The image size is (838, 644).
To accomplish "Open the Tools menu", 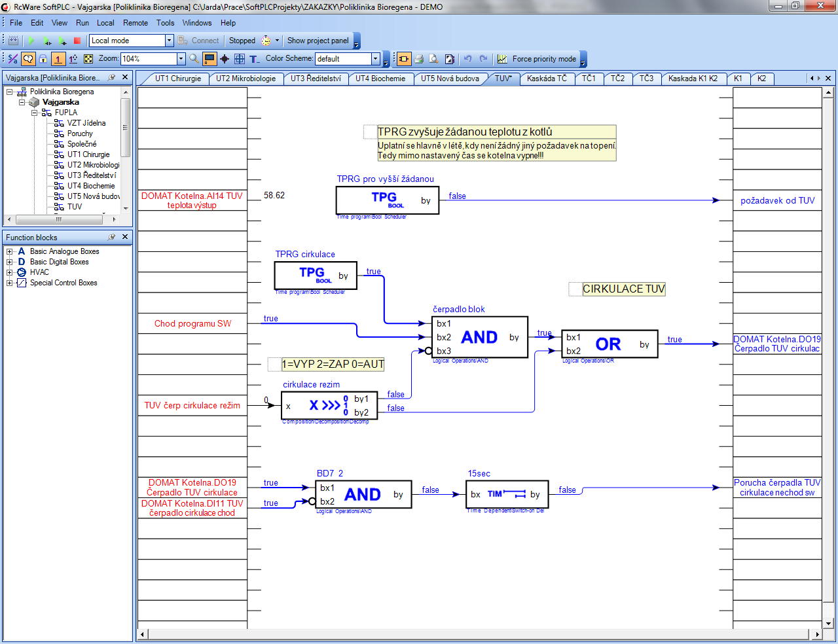I will tap(166, 23).
